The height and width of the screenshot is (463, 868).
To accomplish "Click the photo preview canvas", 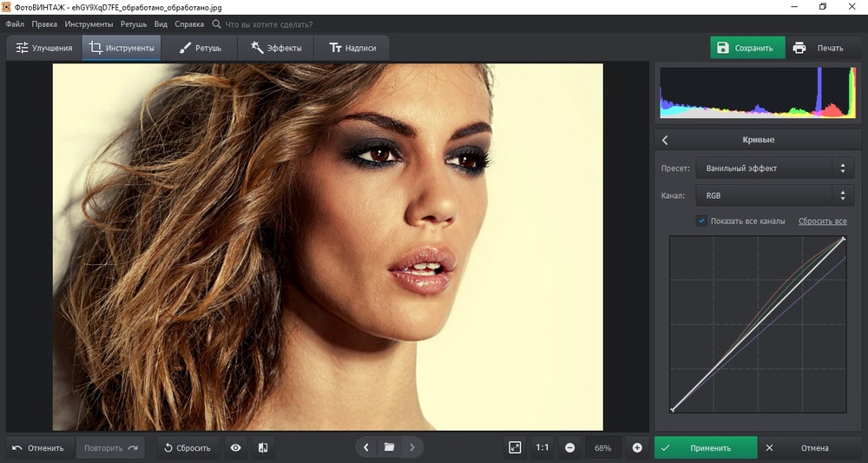I will pyautogui.click(x=328, y=247).
